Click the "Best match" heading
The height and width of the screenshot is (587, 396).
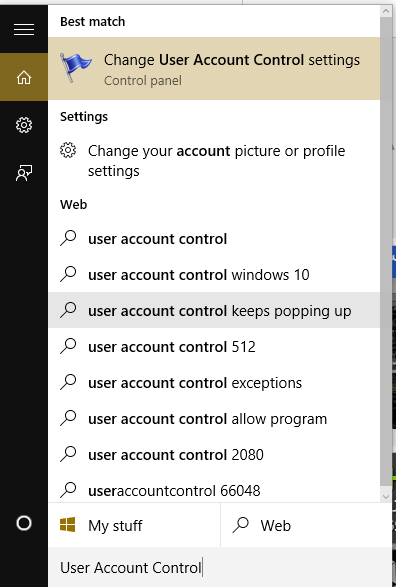[92, 22]
